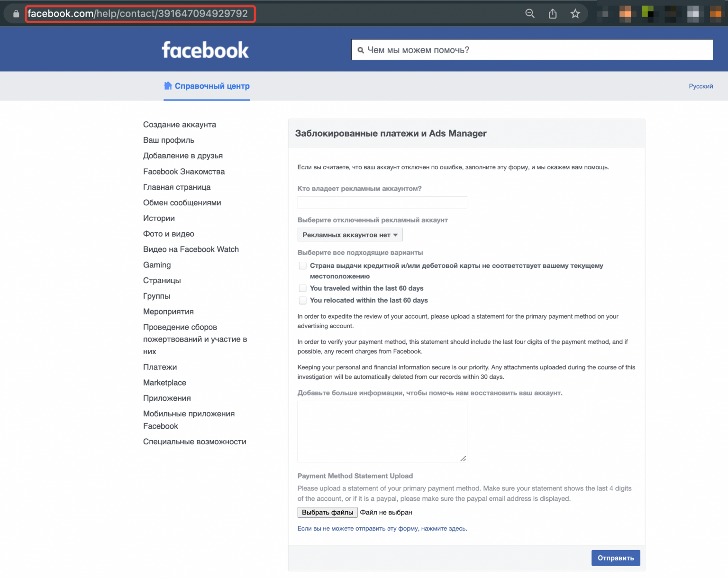
Task: Click the house icon beside Справочный центр
Action: click(x=168, y=86)
